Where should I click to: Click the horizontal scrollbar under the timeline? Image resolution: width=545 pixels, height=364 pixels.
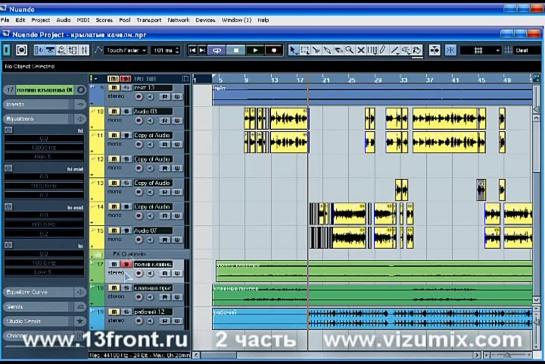334,355
